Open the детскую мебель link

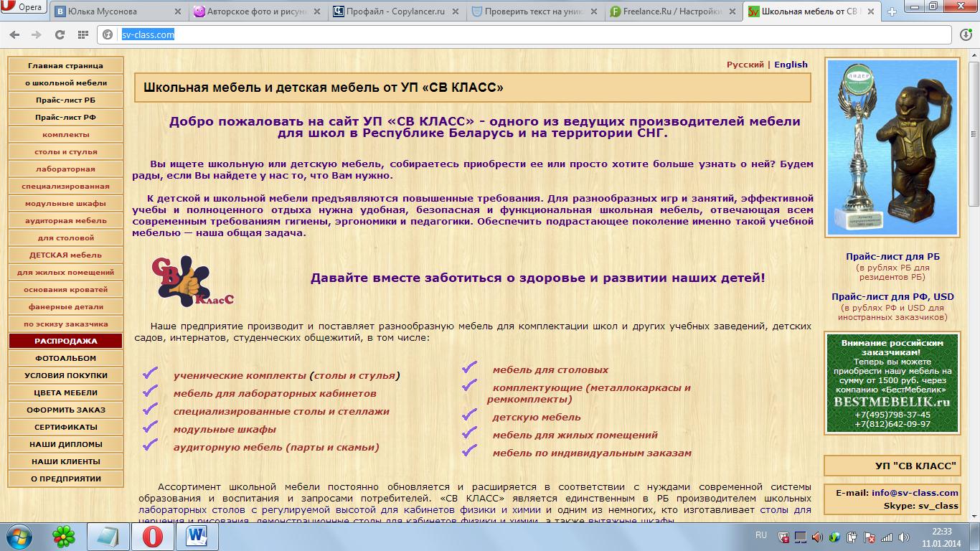(x=537, y=417)
